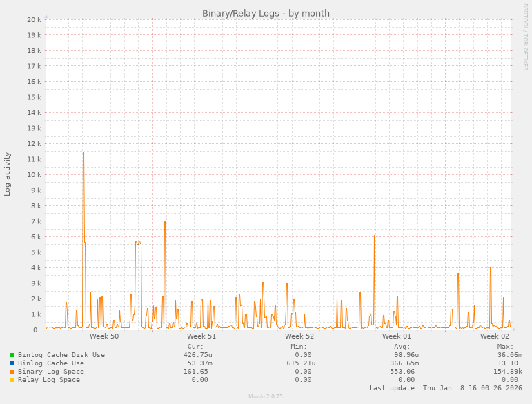Click the tallest orange spike peak near 11 k
532x404 pixels.
point(83,152)
